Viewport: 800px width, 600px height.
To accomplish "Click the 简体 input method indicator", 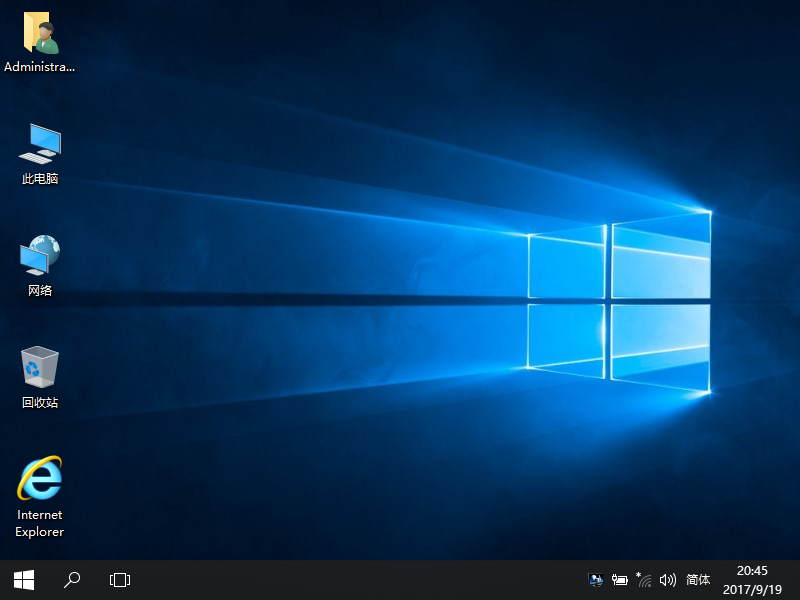I will tap(698, 580).
